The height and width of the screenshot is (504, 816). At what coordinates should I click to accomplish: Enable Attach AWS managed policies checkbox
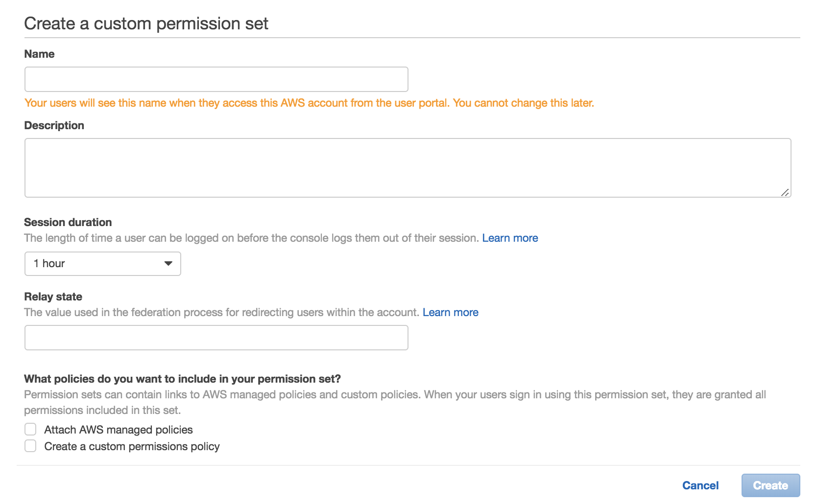(x=30, y=430)
